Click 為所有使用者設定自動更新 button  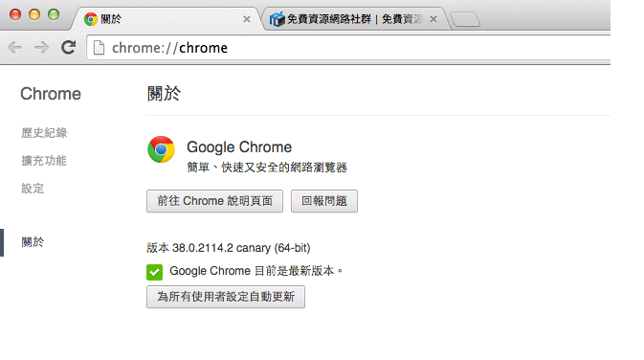226,297
